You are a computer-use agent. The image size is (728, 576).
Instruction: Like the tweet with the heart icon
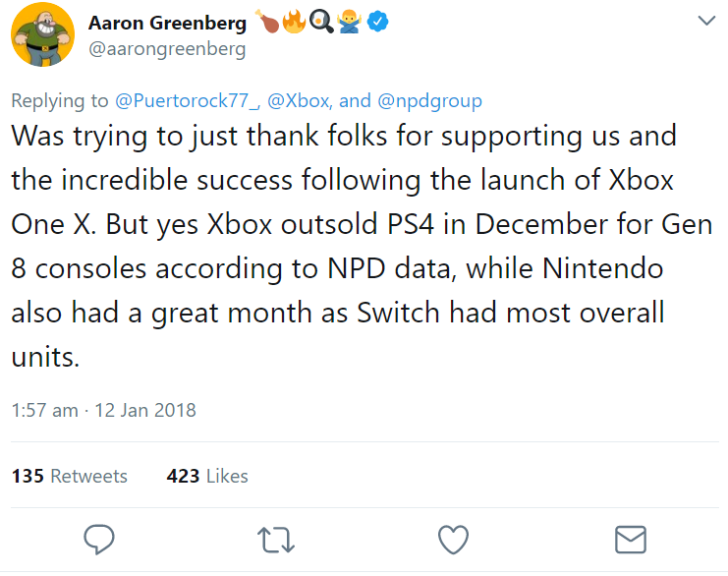tap(452, 539)
